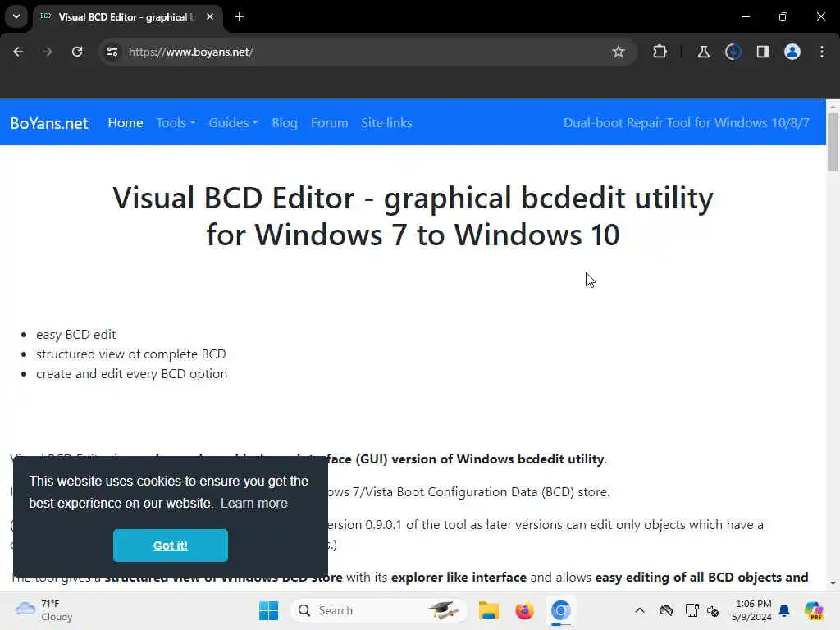
Task: Open the Extensions puzzle icon
Action: 660,52
